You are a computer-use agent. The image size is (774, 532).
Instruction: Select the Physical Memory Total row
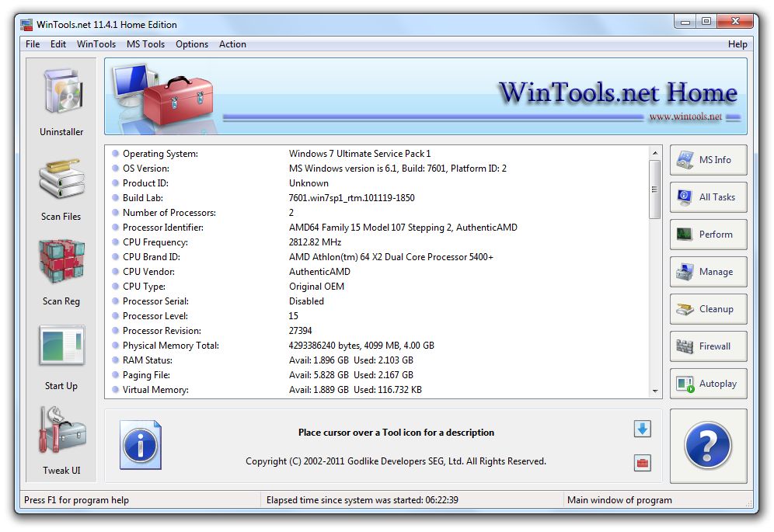(x=377, y=346)
